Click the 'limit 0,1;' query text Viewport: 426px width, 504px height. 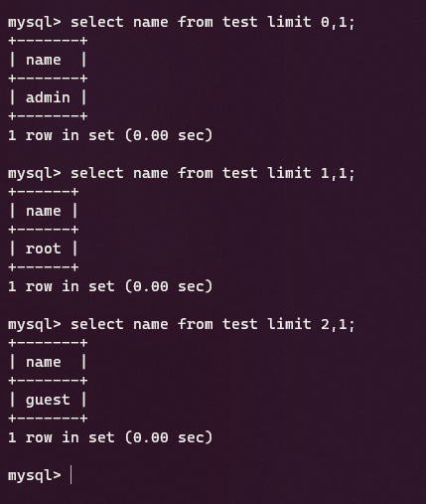point(311,23)
